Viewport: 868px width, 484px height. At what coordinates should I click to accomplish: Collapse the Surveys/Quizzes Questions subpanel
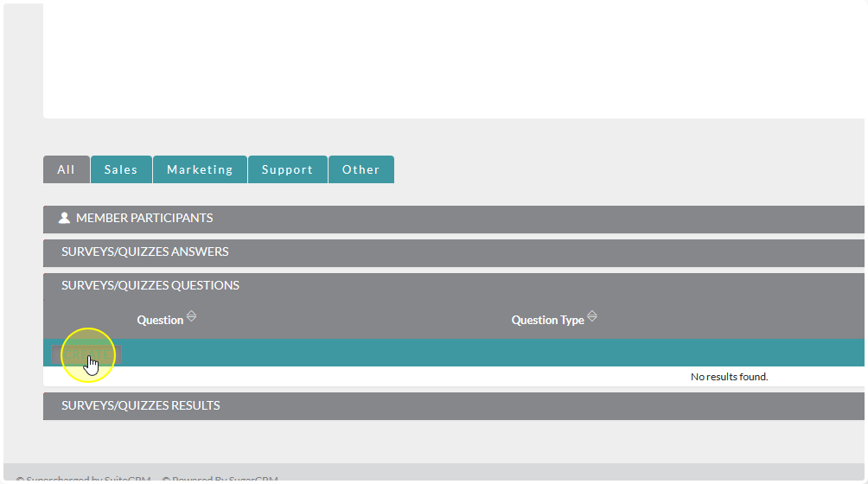pyautogui.click(x=150, y=285)
